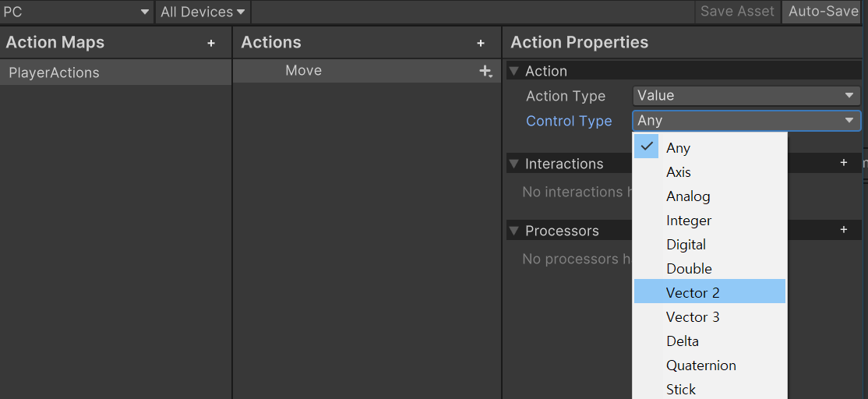This screenshot has height=399, width=868.
Task: Choose Vector 2 from control type list
Action: (x=693, y=293)
